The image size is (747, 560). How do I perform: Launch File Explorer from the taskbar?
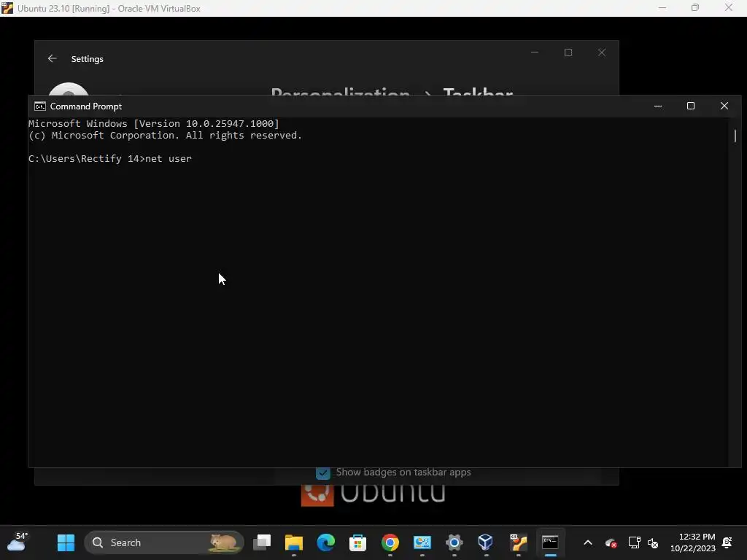(x=294, y=542)
